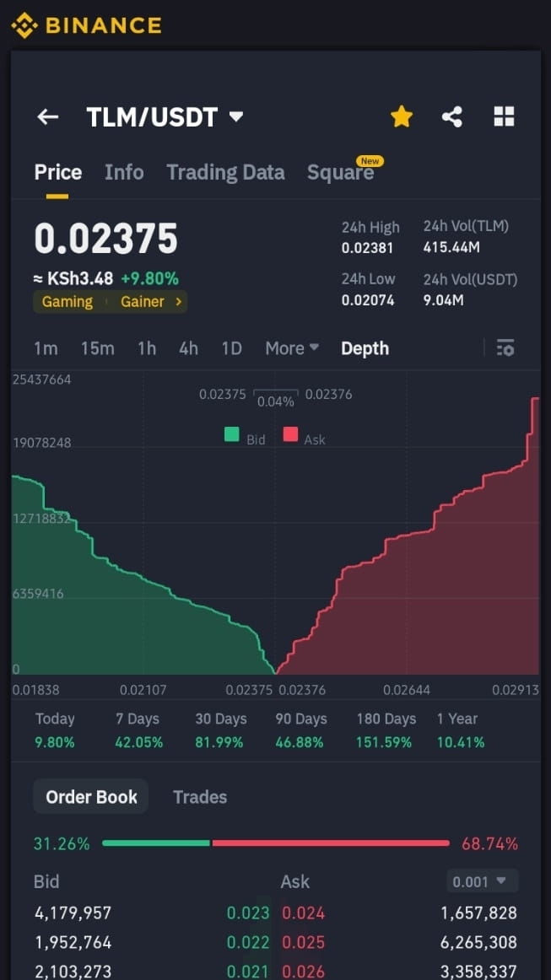The height and width of the screenshot is (980, 551).
Task: Switch to the Info tab
Action: coord(124,173)
